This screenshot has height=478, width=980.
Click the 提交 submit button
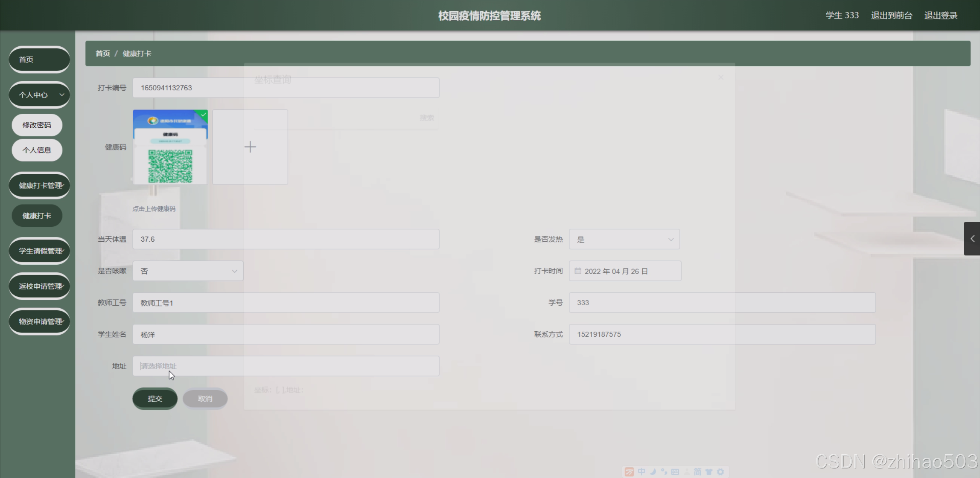click(x=155, y=399)
